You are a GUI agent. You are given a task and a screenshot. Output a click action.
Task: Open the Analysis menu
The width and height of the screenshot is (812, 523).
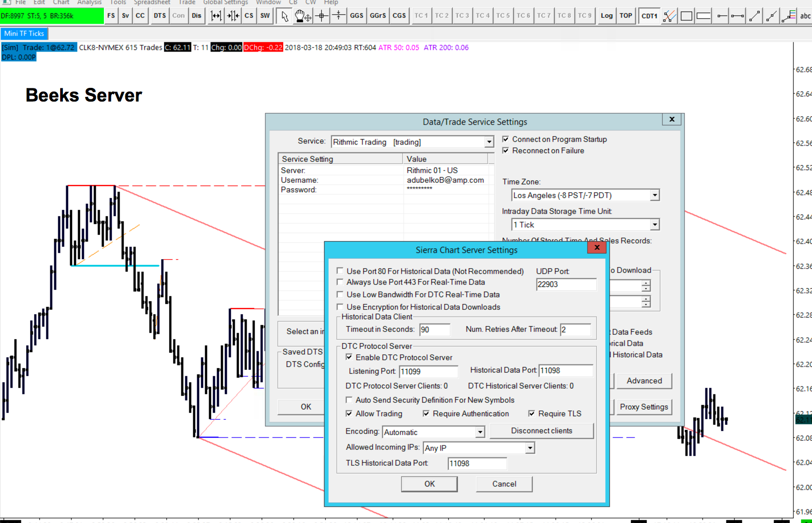[x=90, y=2]
